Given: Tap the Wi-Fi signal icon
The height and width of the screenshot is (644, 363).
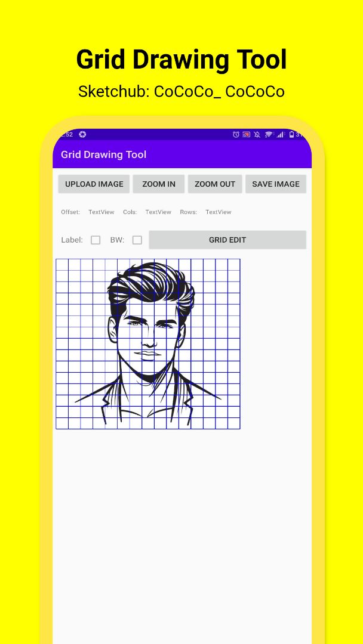Looking at the screenshot, I should pyautogui.click(x=269, y=135).
